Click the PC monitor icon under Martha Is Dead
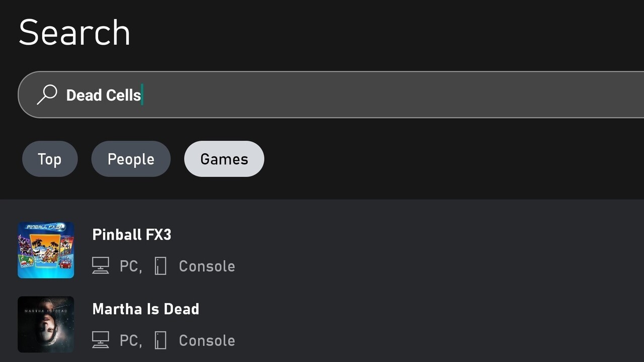The image size is (644, 362). click(x=101, y=340)
